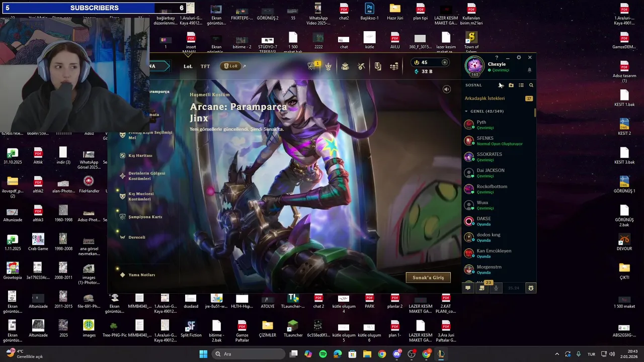Select the Hazır Jüri folder
Screen dimensions: 644x362
point(395,12)
